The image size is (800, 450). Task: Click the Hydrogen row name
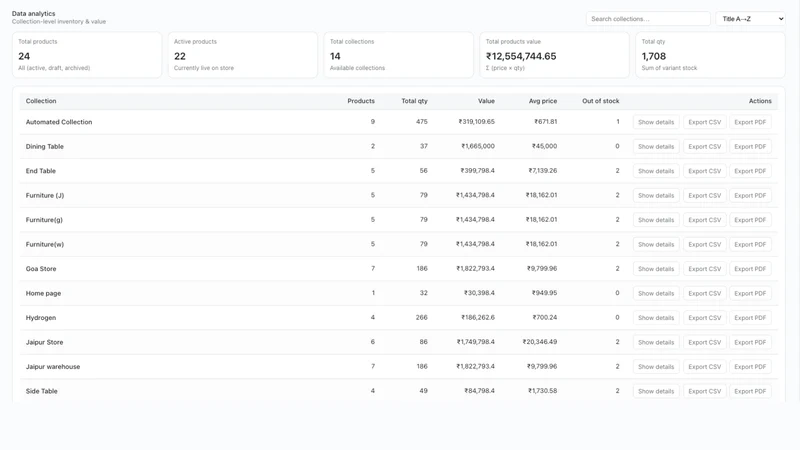click(x=41, y=318)
